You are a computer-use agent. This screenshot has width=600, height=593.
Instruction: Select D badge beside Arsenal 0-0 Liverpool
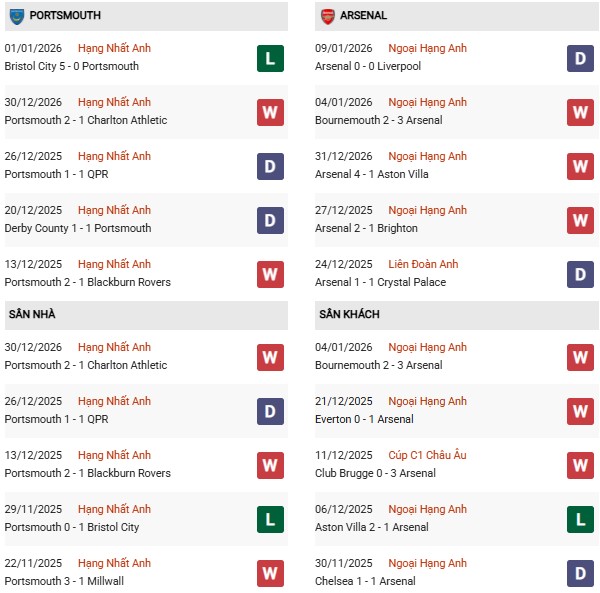[581, 58]
